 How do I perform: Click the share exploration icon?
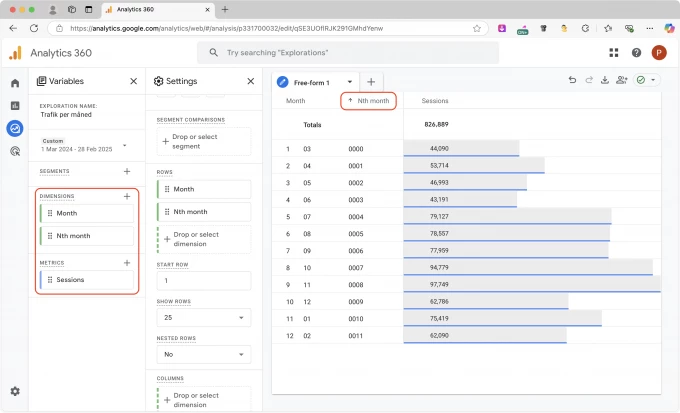point(622,80)
